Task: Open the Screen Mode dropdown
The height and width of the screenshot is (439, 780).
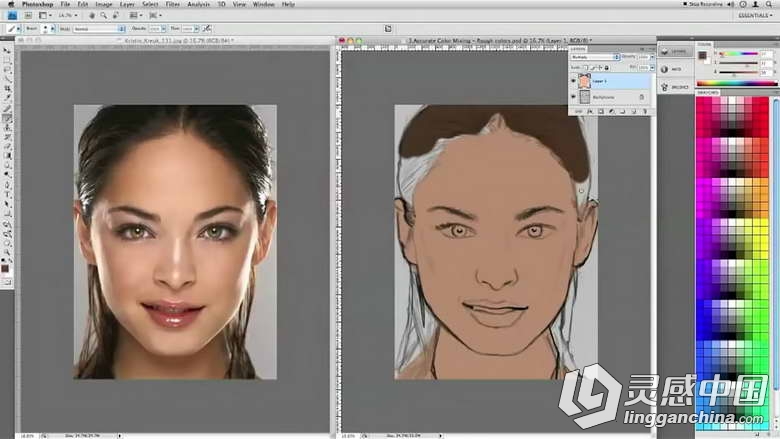Action: (x=156, y=15)
